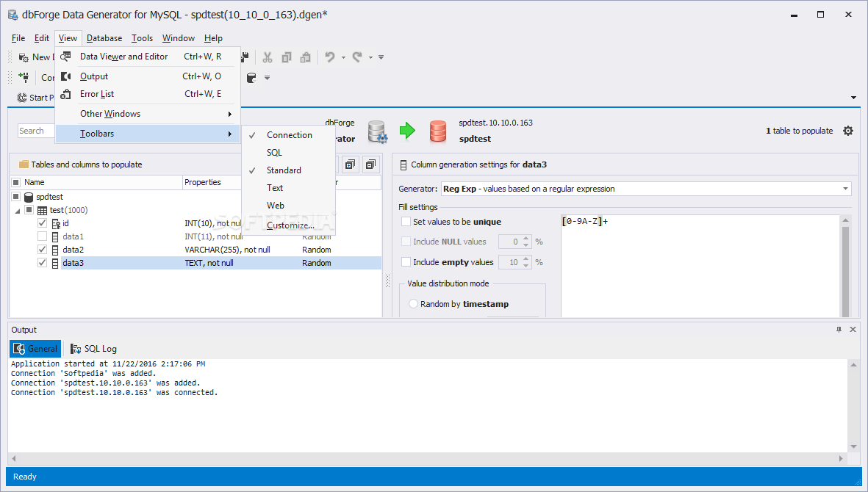This screenshot has height=492, width=868.
Task: Click the spdtest database cylinder icon in the tree
Action: tap(29, 197)
